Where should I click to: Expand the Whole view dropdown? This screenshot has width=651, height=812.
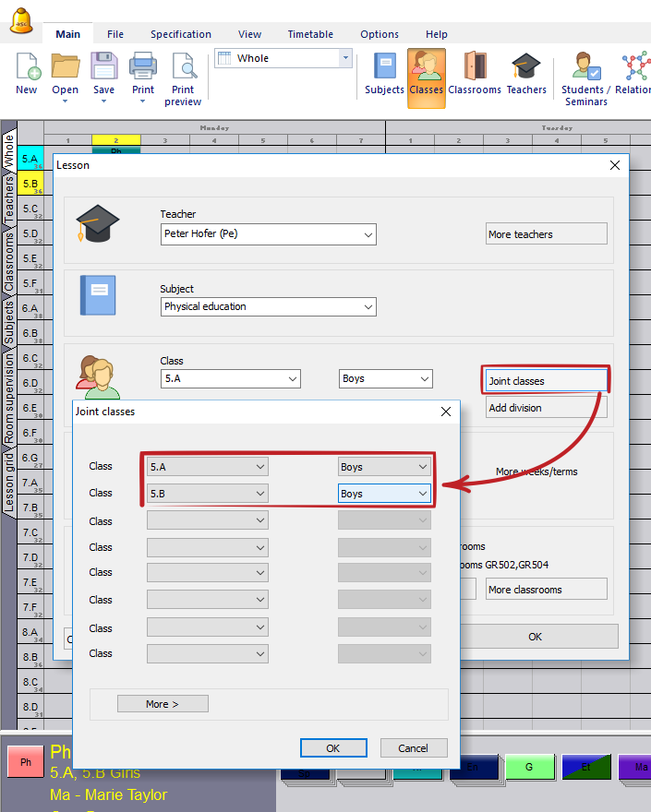coord(346,58)
